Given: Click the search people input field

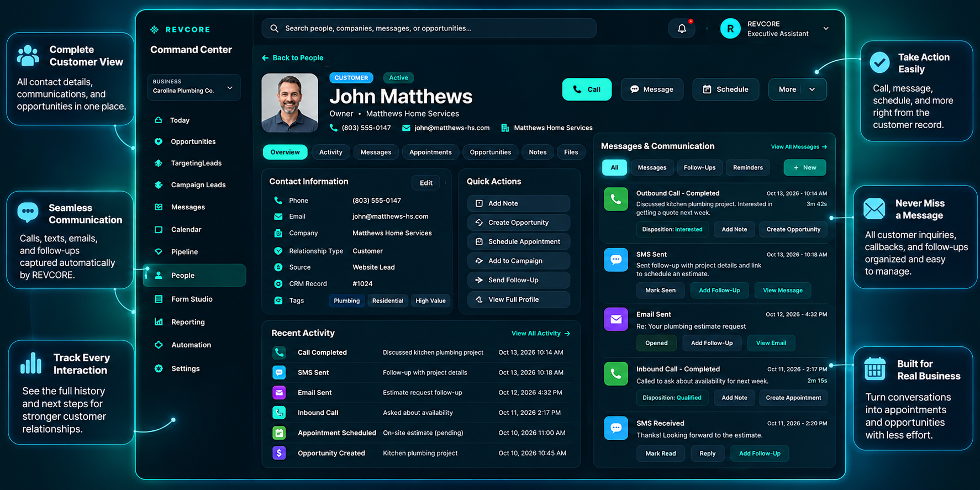Looking at the screenshot, I should pyautogui.click(x=429, y=28).
